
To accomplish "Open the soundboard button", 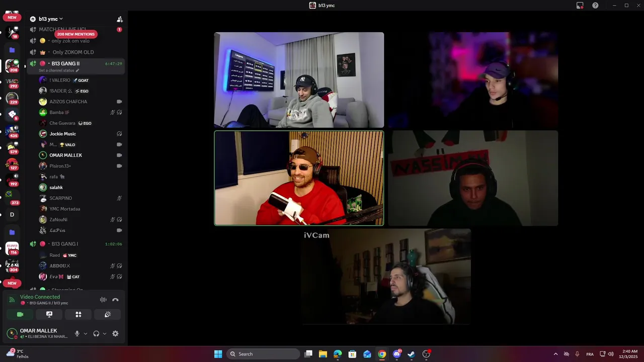I will (108, 314).
